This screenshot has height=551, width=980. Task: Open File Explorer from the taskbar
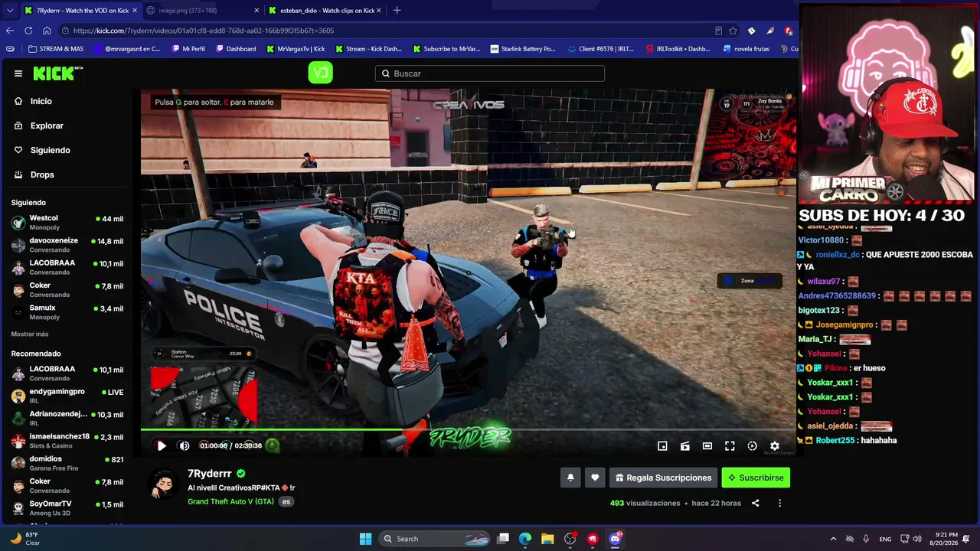(547, 539)
